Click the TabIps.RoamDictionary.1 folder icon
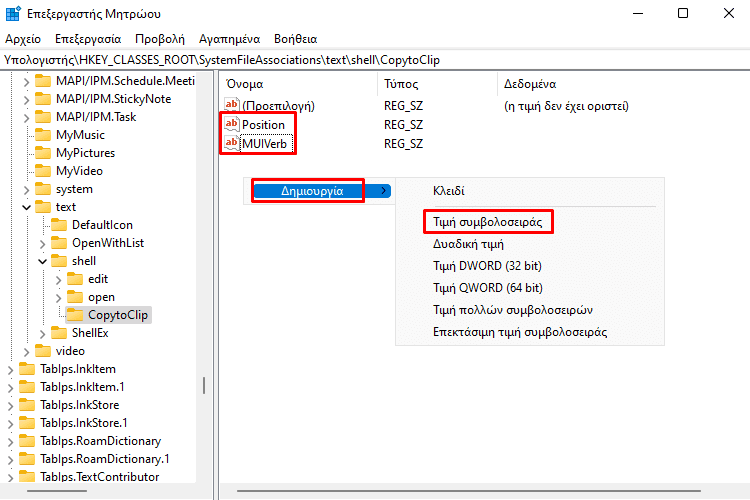This screenshot has height=500, width=750. [x=27, y=459]
